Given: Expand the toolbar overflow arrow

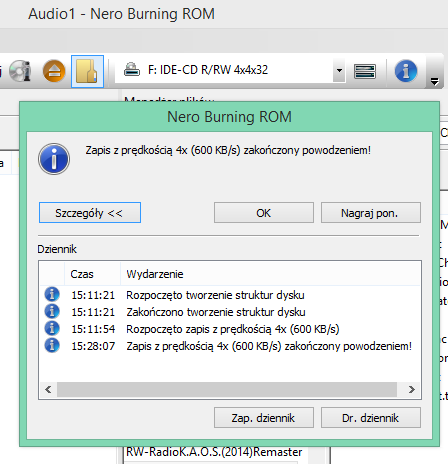Looking at the screenshot, I should (434, 81).
